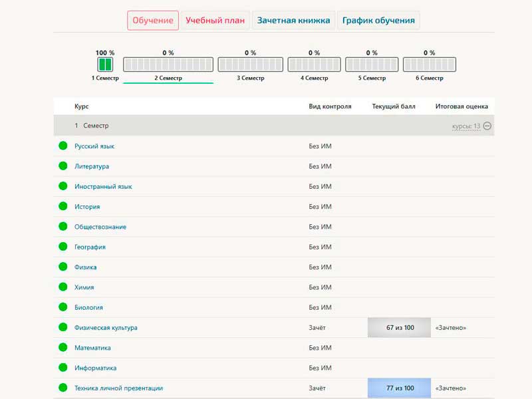Click green status dot for Литература
The height and width of the screenshot is (399, 532).
point(63,166)
